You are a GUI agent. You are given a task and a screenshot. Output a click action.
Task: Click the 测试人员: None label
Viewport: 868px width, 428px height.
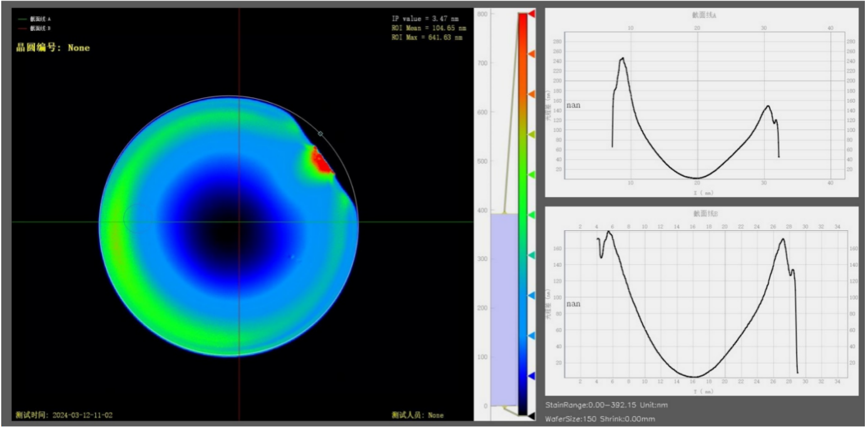[417, 415]
